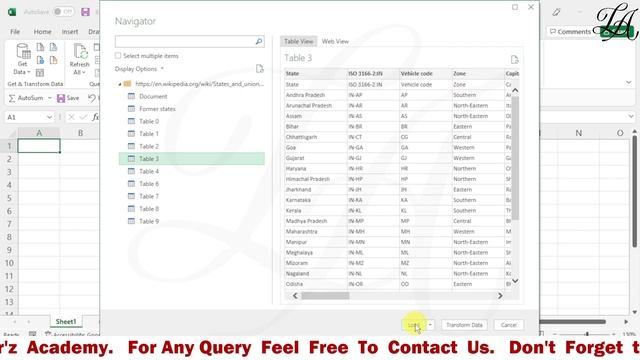Close the Navigator dialog
640x360 pixels.
[531, 7]
